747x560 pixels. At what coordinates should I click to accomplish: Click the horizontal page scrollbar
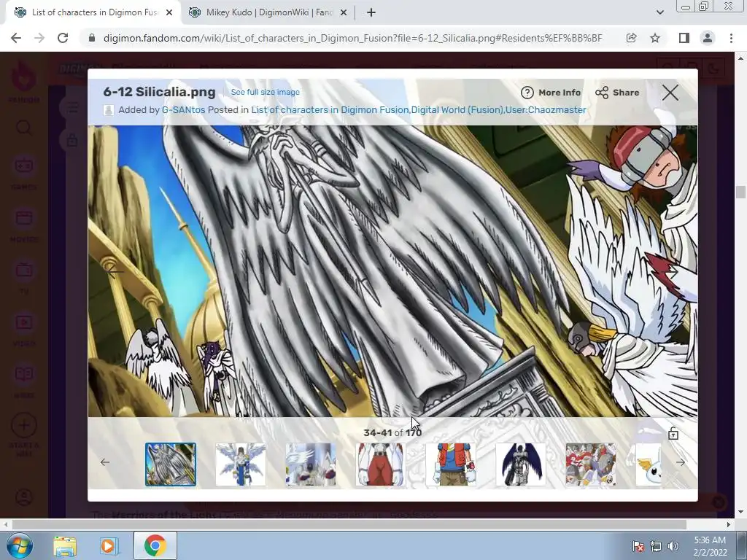349,524
